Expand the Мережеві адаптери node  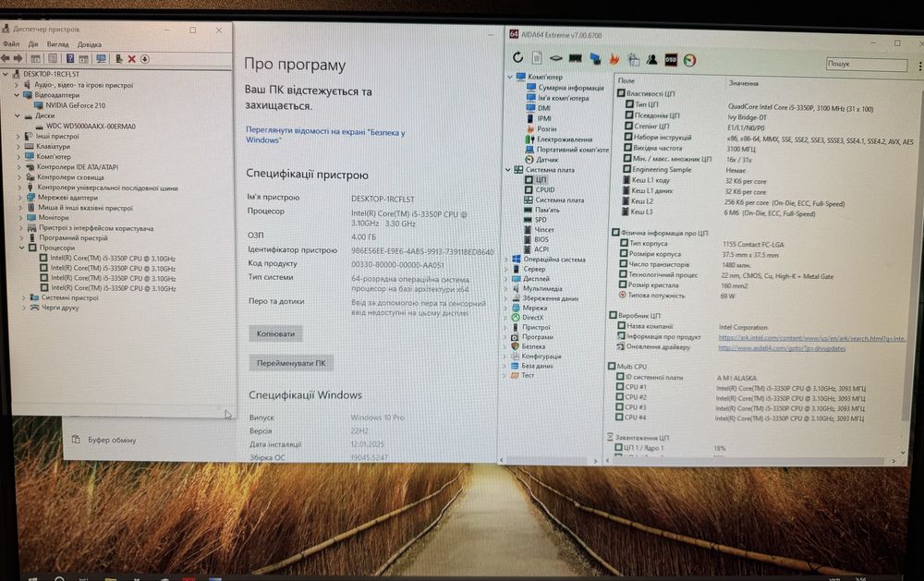(19, 198)
